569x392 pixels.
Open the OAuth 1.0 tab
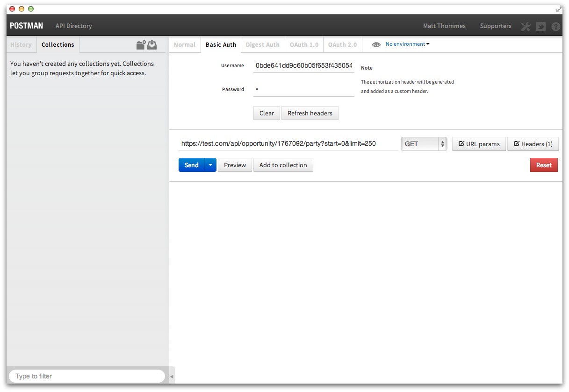(x=304, y=44)
